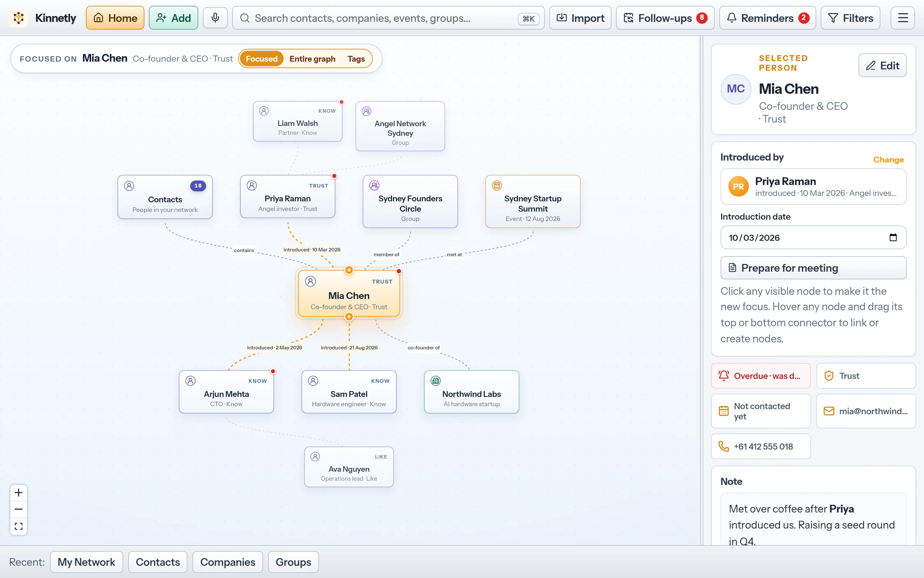Select the Liam Walsh node
Image resolution: width=924 pixels, height=578 pixels.
298,121
